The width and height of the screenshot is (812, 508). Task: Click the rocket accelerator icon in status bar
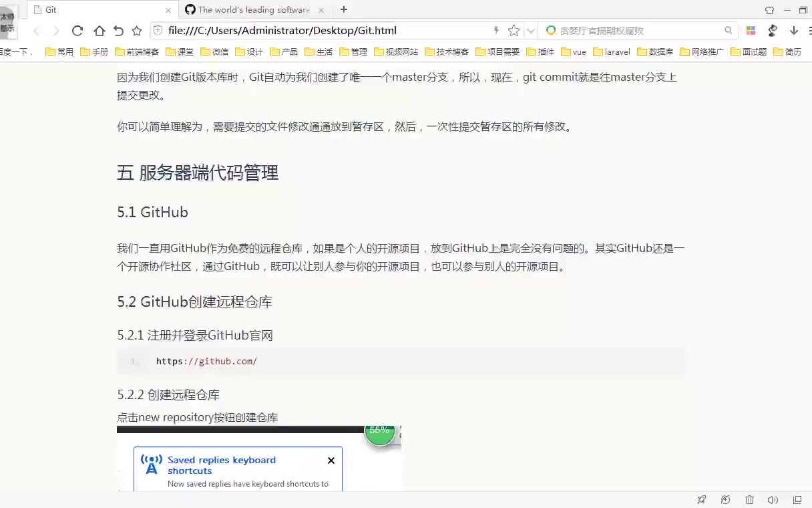pos(701,500)
